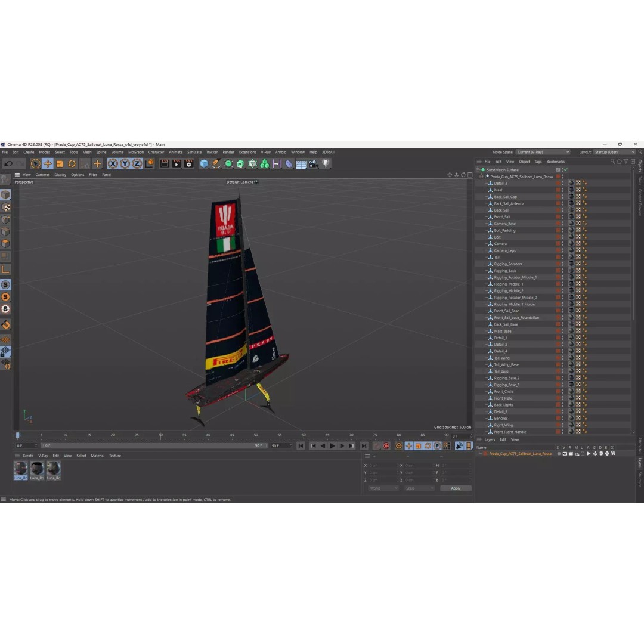Open the viewport Cameras menu
Screen dimensions: 644x644
(x=42, y=175)
